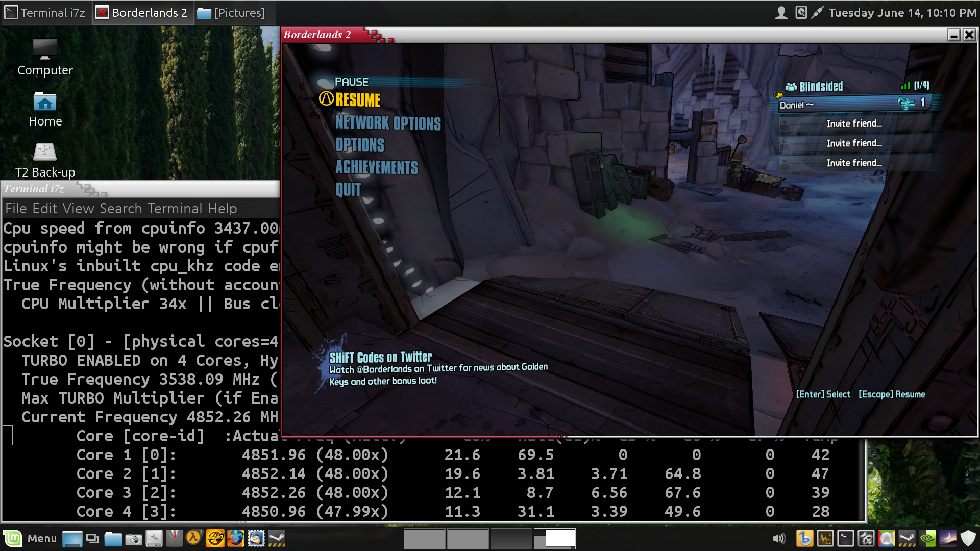980x551 pixels.
Task: Select QUIT in the pause menu
Action: click(348, 190)
